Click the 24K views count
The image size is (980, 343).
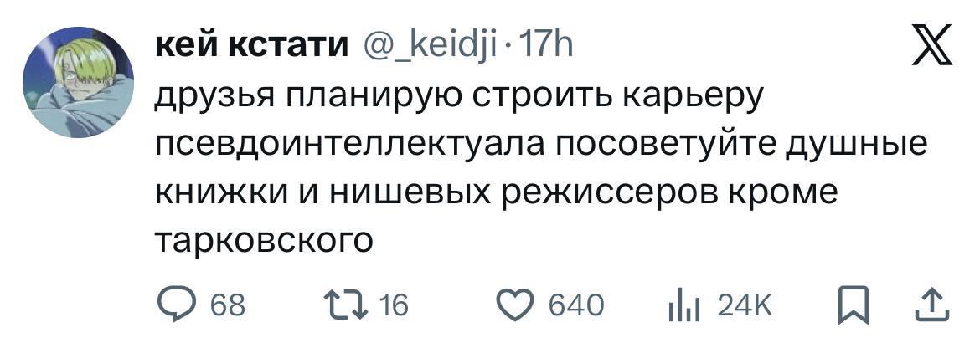coord(749,306)
